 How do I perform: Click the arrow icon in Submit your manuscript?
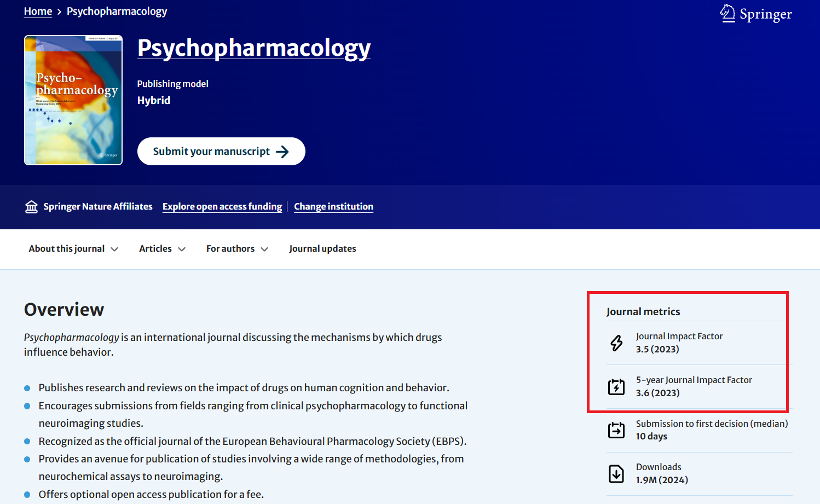point(282,152)
